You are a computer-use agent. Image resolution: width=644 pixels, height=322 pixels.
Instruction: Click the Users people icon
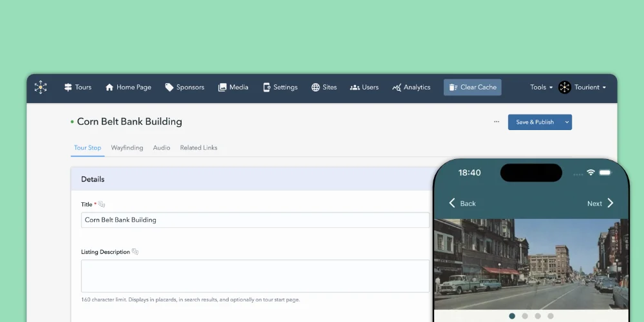354,88
